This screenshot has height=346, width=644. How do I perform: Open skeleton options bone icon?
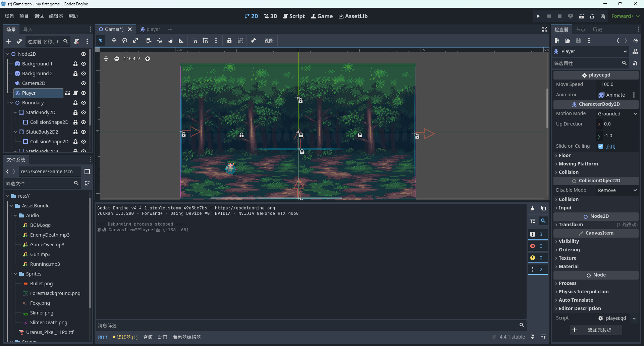point(254,41)
